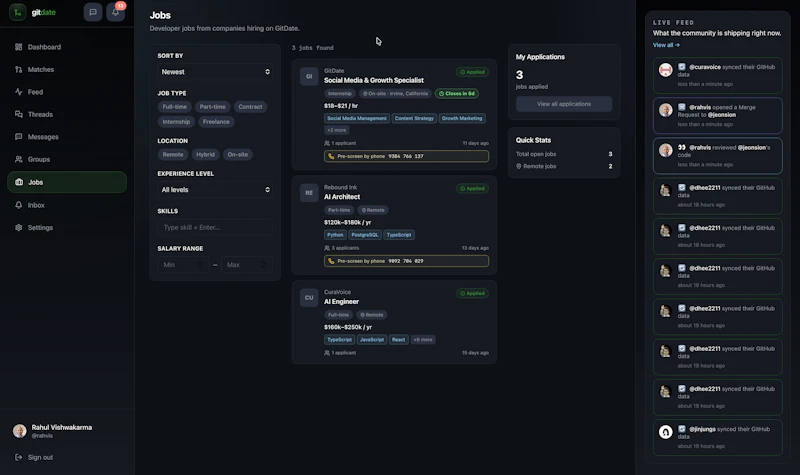Click the Min salary field
This screenshot has width=800, height=475.
coord(183,265)
